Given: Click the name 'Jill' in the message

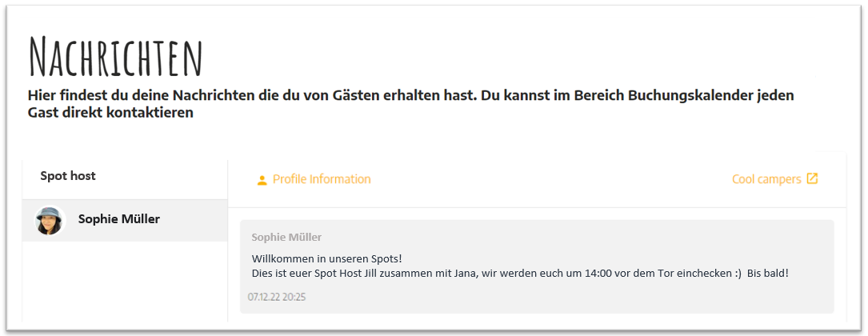Looking at the screenshot, I should (390, 273).
